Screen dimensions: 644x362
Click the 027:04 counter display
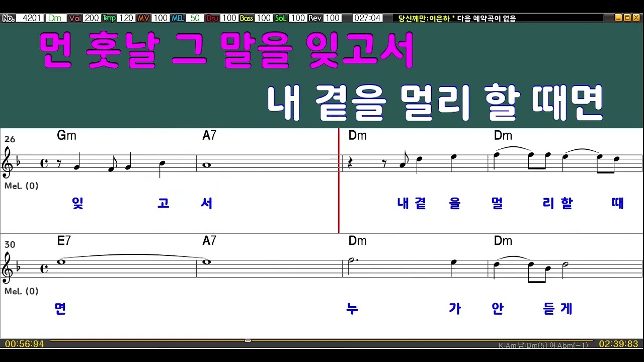(x=367, y=18)
